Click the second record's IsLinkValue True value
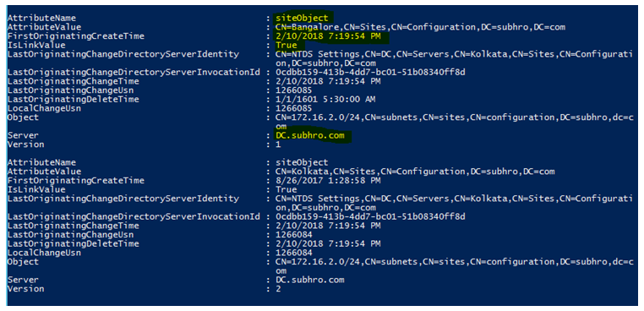Viewport: 644px width, 311px height. point(287,190)
